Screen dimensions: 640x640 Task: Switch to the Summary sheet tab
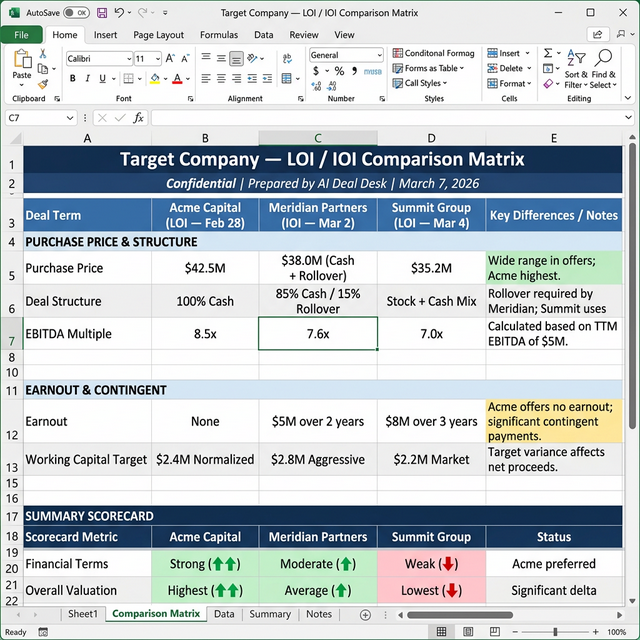coord(270,614)
